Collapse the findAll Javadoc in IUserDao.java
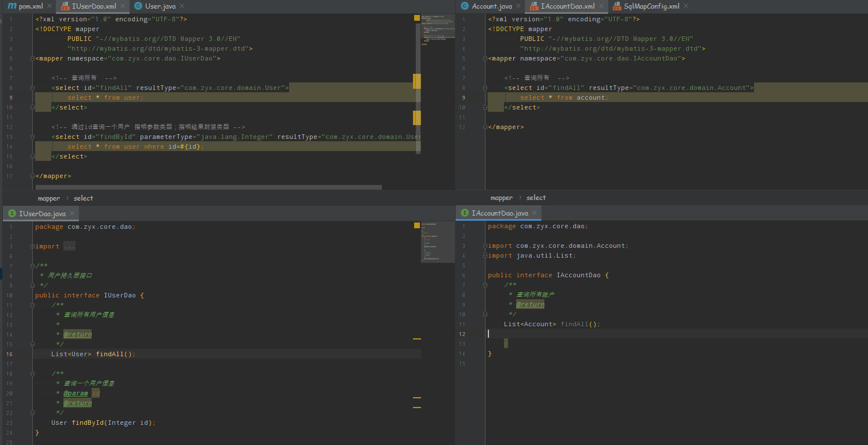The height and width of the screenshot is (445, 868). (x=32, y=305)
